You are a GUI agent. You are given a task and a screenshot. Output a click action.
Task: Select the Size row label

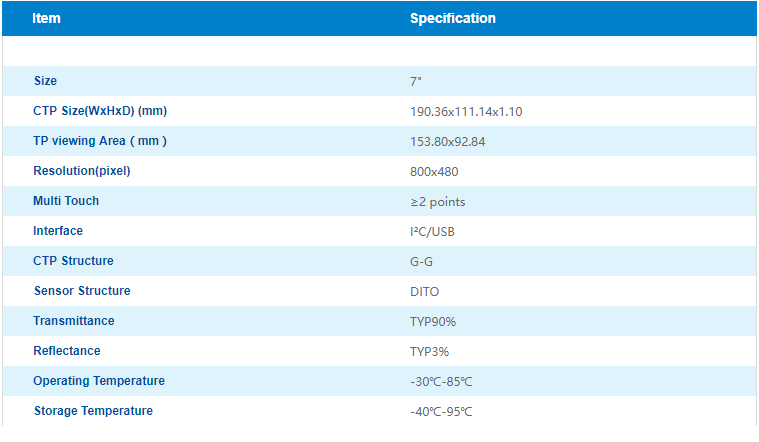(45, 81)
